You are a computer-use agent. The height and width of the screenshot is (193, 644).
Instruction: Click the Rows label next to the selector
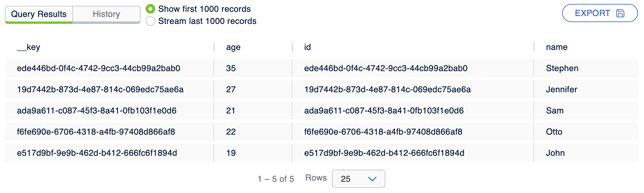(x=316, y=178)
